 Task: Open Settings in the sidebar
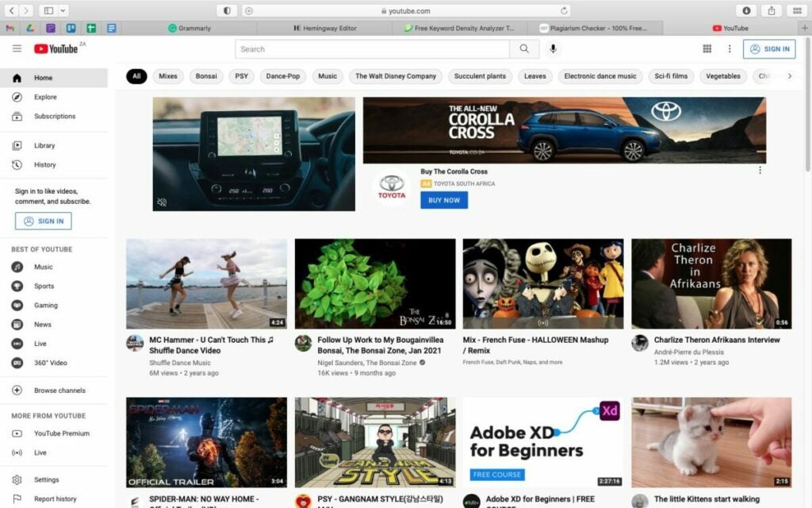pyautogui.click(x=54, y=480)
